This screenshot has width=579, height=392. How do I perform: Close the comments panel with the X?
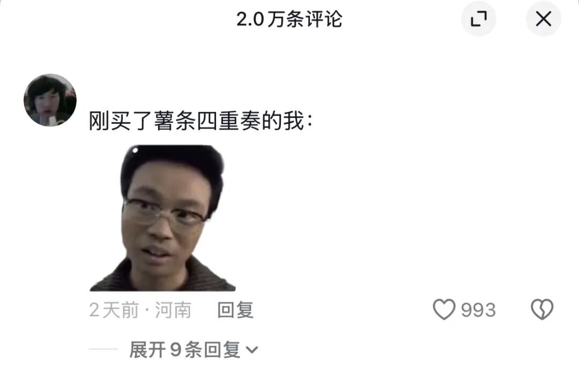pos(544,19)
